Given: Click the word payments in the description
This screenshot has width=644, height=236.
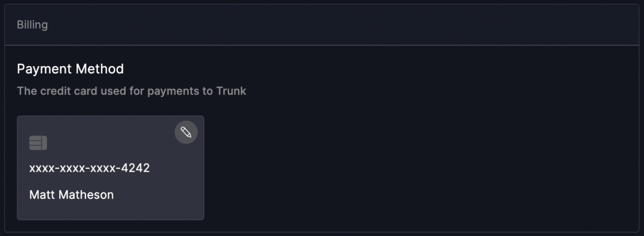Looking at the screenshot, I should coord(173,91).
